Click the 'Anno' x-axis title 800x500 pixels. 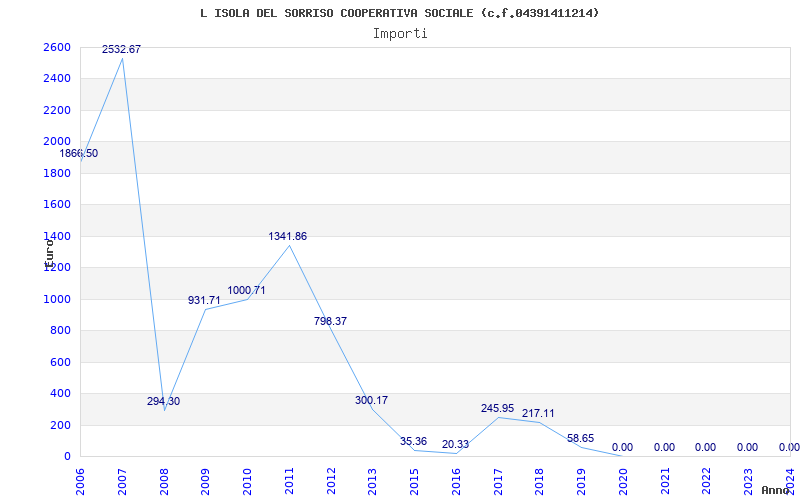coord(777,490)
